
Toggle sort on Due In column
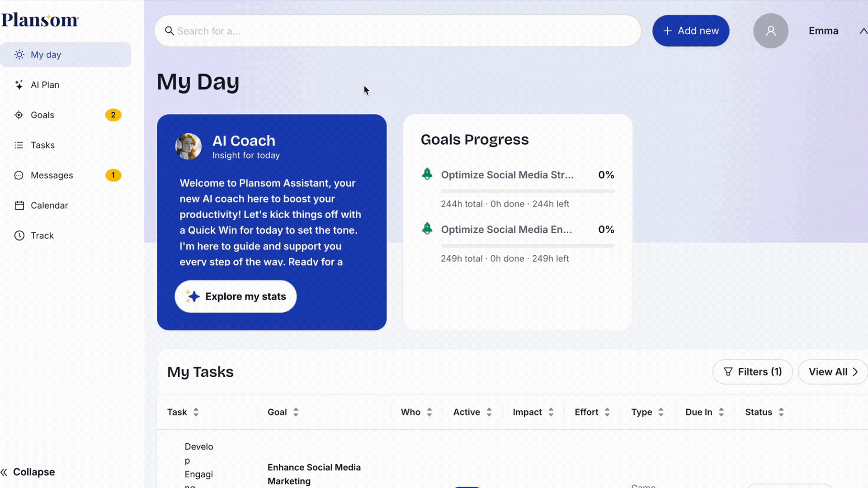tap(721, 412)
